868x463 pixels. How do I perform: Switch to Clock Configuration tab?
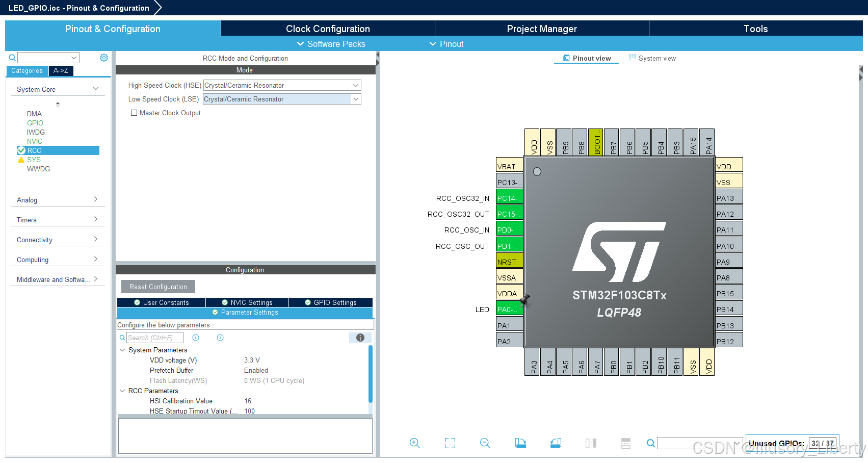[328, 29]
